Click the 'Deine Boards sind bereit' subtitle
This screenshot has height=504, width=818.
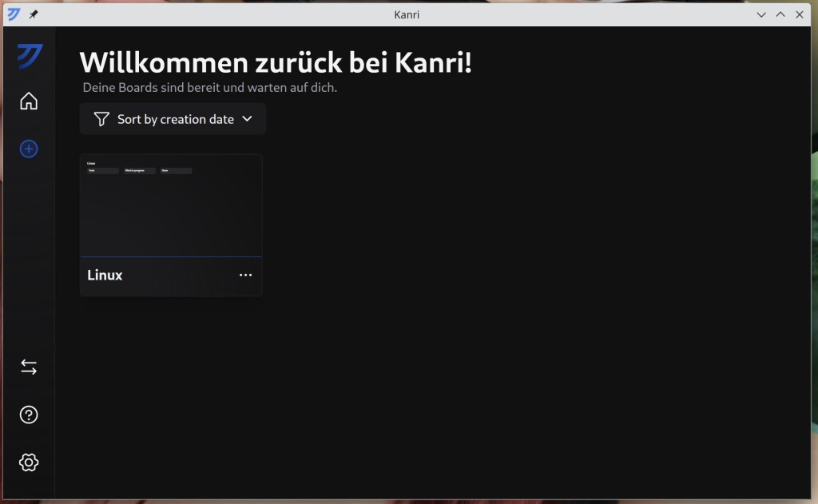pos(210,88)
